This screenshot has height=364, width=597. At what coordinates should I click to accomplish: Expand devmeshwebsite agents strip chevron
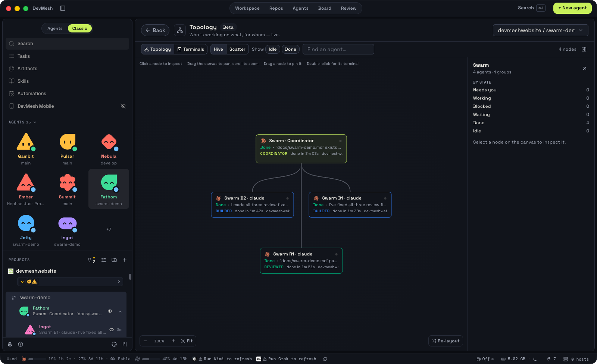point(119,282)
